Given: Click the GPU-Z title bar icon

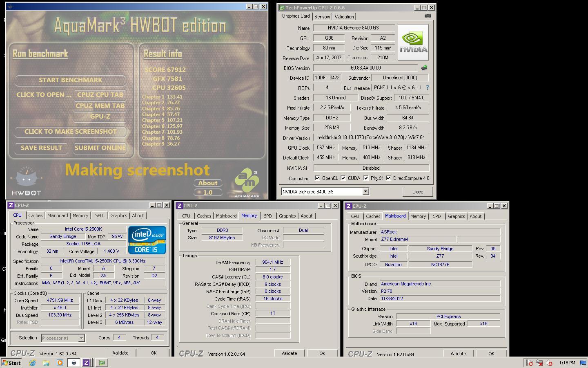Looking at the screenshot, I should [281, 7].
